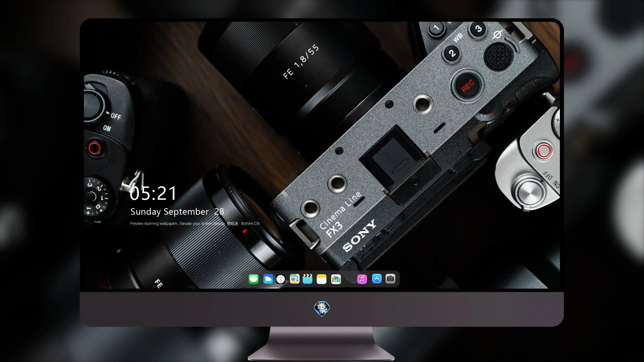This screenshot has height=362, width=644.
Task: Launch the Videos clapperboard app
Action: point(308,279)
